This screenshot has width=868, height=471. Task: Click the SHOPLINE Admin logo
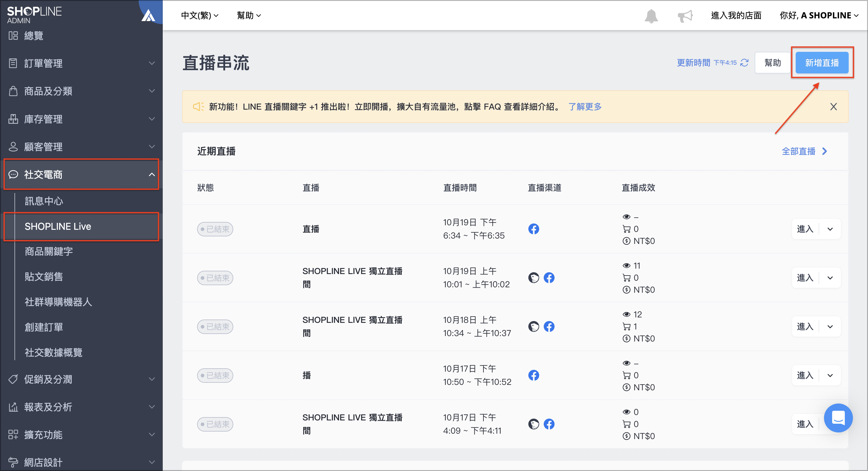[34, 15]
